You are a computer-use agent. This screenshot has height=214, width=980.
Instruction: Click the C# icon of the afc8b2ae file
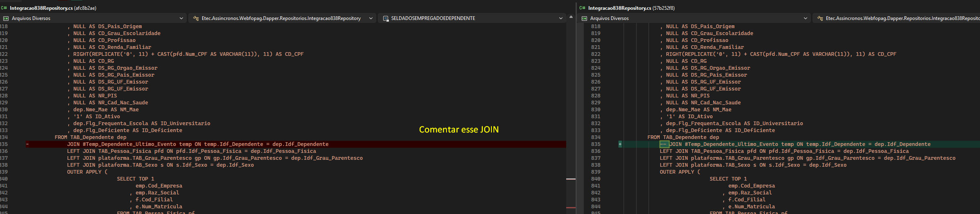4,8
